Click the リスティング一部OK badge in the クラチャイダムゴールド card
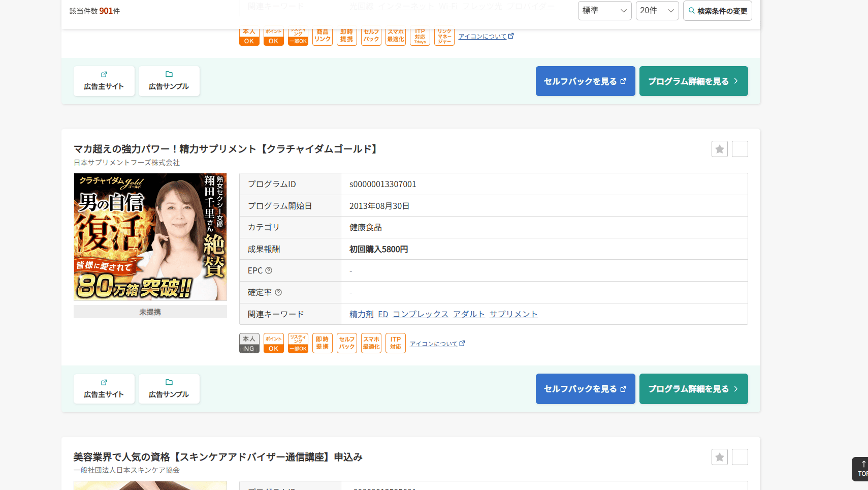 (298, 343)
